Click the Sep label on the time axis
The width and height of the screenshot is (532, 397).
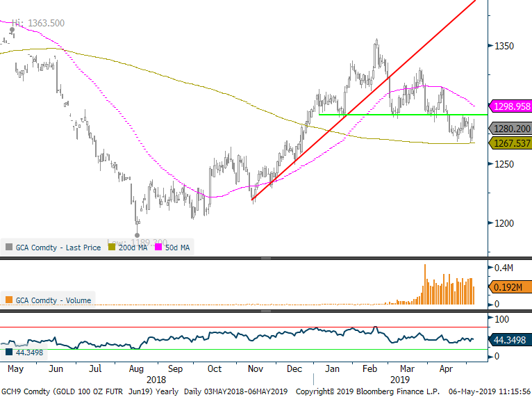click(x=176, y=368)
